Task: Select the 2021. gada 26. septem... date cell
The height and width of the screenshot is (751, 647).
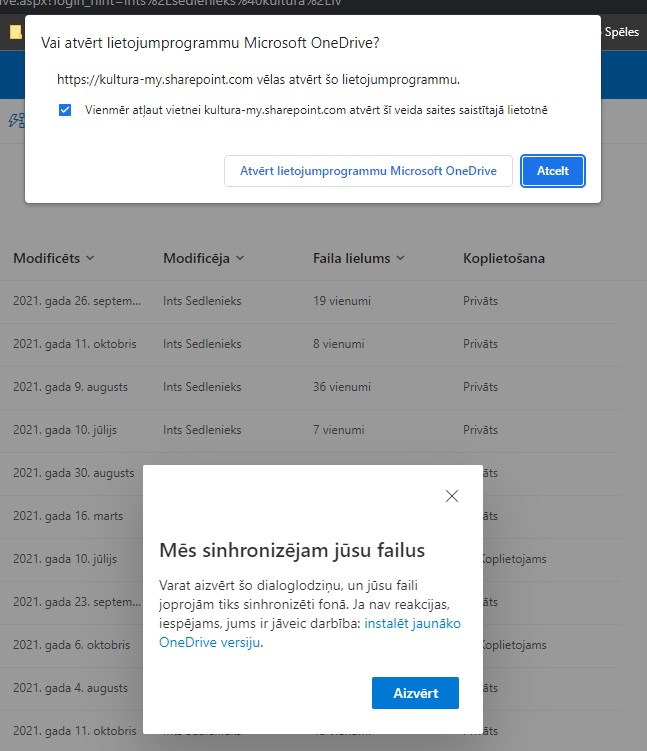Action: click(77, 301)
